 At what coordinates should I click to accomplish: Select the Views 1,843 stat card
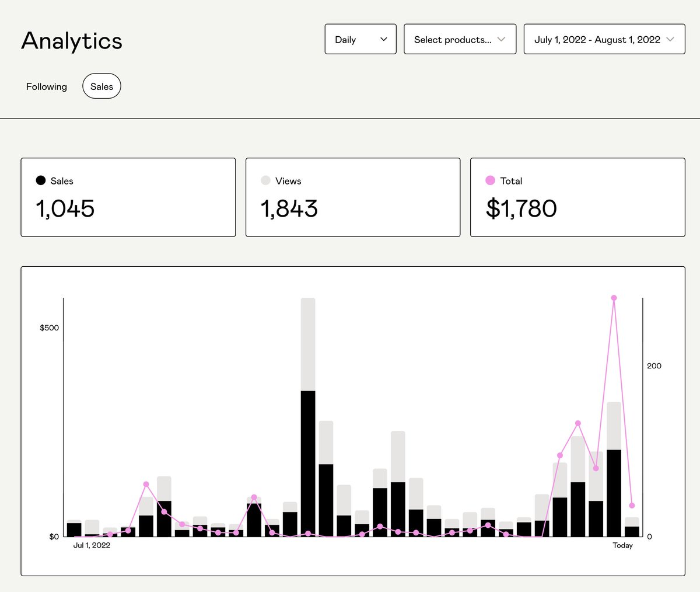[x=353, y=197]
